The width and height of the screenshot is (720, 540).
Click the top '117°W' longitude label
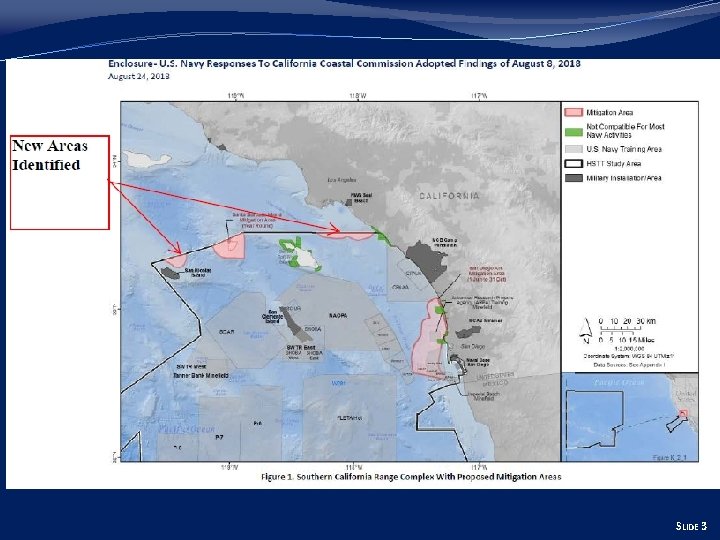[479, 96]
